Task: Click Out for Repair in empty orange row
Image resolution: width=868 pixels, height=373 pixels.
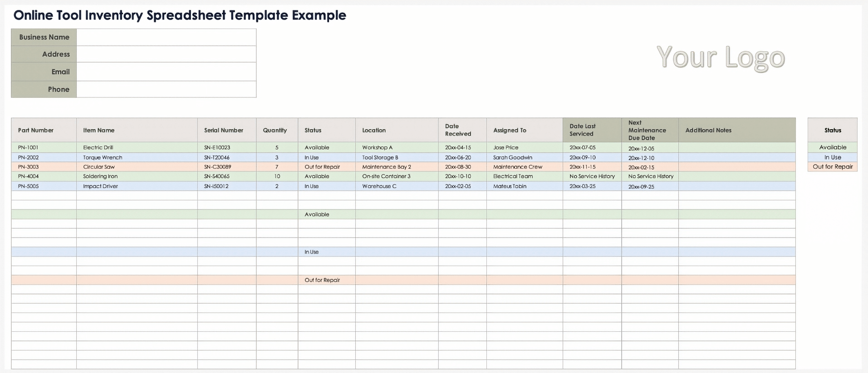Action: tap(327, 280)
